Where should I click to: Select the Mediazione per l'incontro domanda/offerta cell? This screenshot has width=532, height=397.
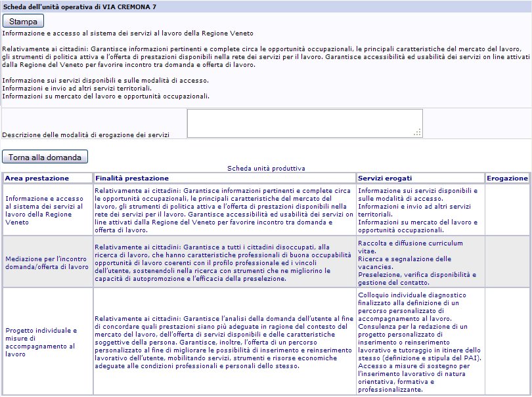(x=46, y=262)
